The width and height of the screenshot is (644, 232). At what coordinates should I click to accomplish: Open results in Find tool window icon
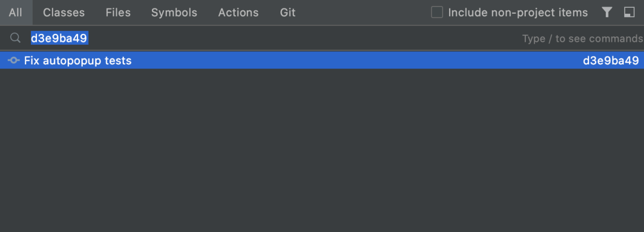click(x=629, y=13)
